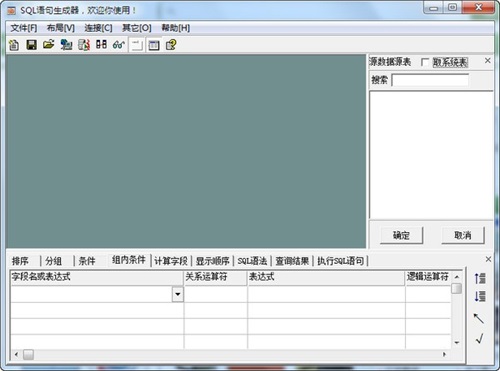Switch to the 显示顺序 tab
The width and height of the screenshot is (500, 371).
212,261
